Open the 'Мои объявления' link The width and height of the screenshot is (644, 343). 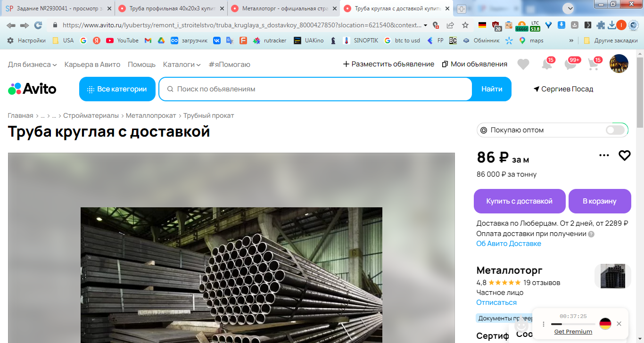[475, 64]
